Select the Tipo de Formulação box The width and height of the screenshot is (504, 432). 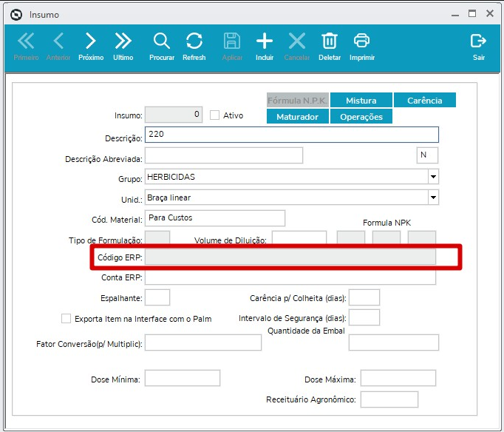pyautogui.click(x=157, y=237)
